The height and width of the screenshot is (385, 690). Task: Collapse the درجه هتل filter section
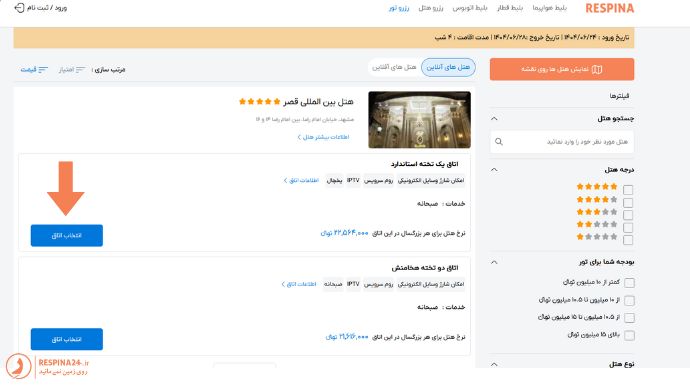click(x=494, y=169)
